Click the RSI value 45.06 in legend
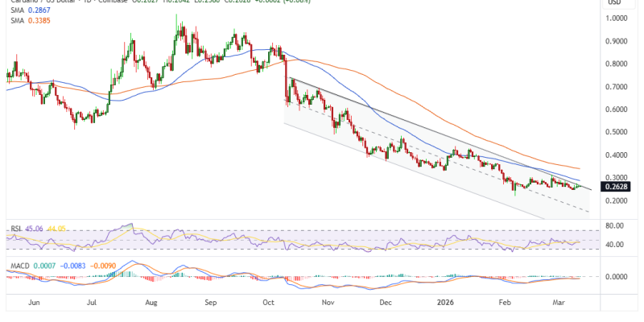The image size is (644, 322). point(32,228)
